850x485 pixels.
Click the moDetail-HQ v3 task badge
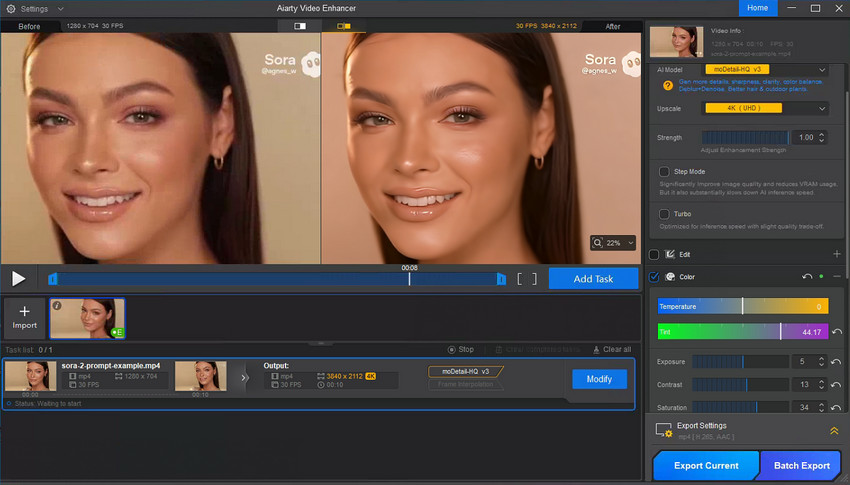click(x=465, y=371)
